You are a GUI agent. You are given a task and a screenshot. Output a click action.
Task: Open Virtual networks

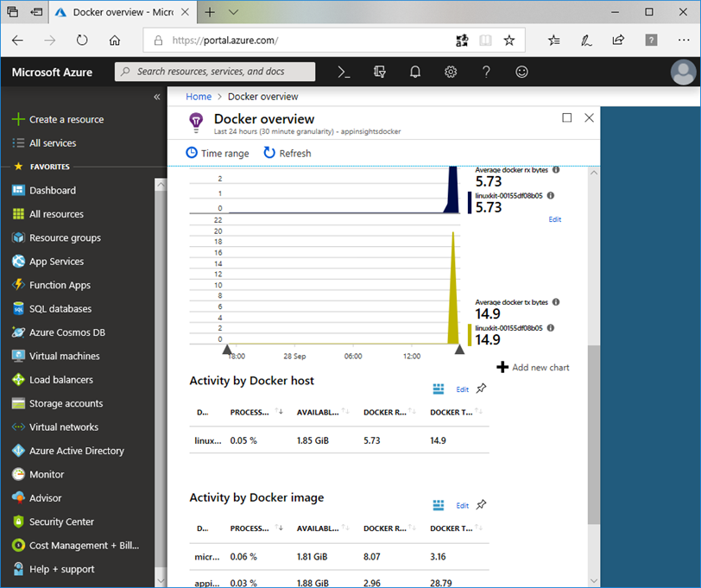55,427
